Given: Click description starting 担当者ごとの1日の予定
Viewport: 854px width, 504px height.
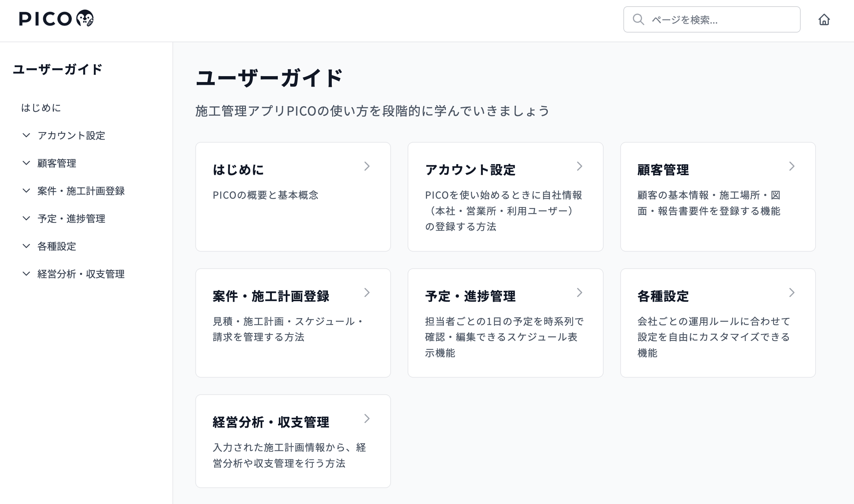Looking at the screenshot, I should pos(504,337).
